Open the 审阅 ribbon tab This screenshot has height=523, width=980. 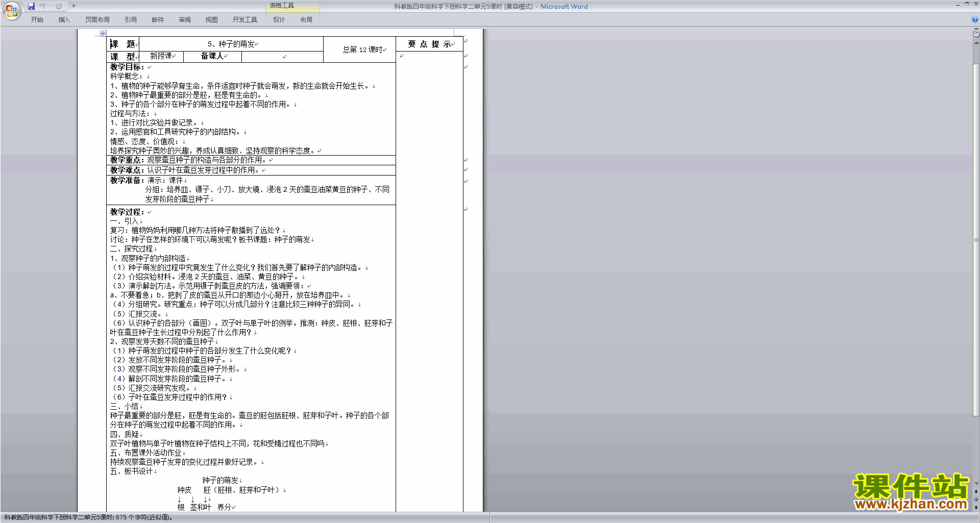185,20
